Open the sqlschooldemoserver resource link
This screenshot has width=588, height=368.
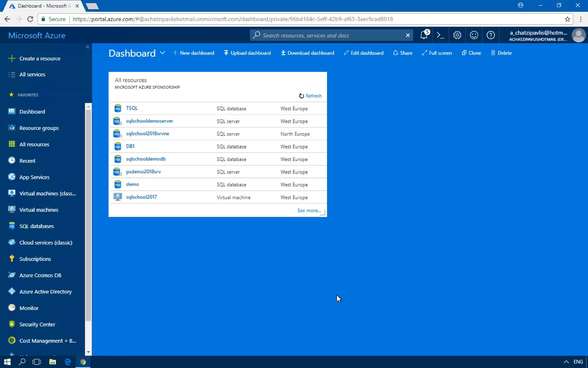[149, 121]
